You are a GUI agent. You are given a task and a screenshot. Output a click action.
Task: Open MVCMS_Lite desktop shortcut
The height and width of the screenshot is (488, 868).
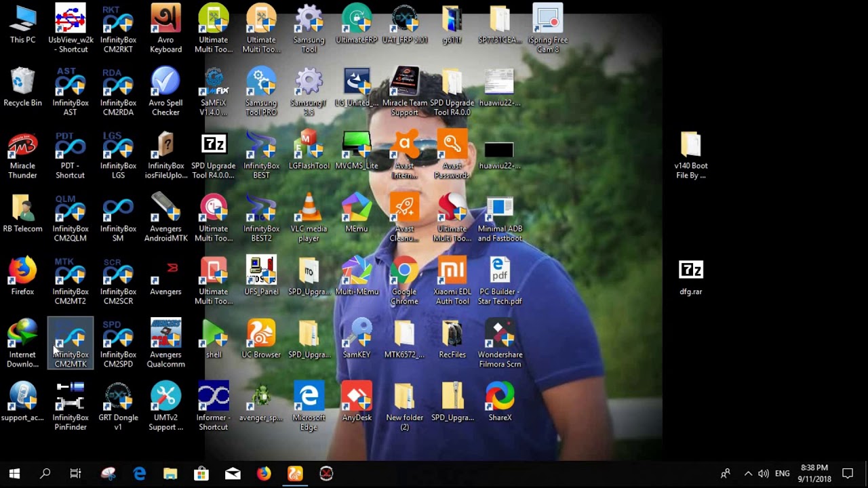pos(357,150)
